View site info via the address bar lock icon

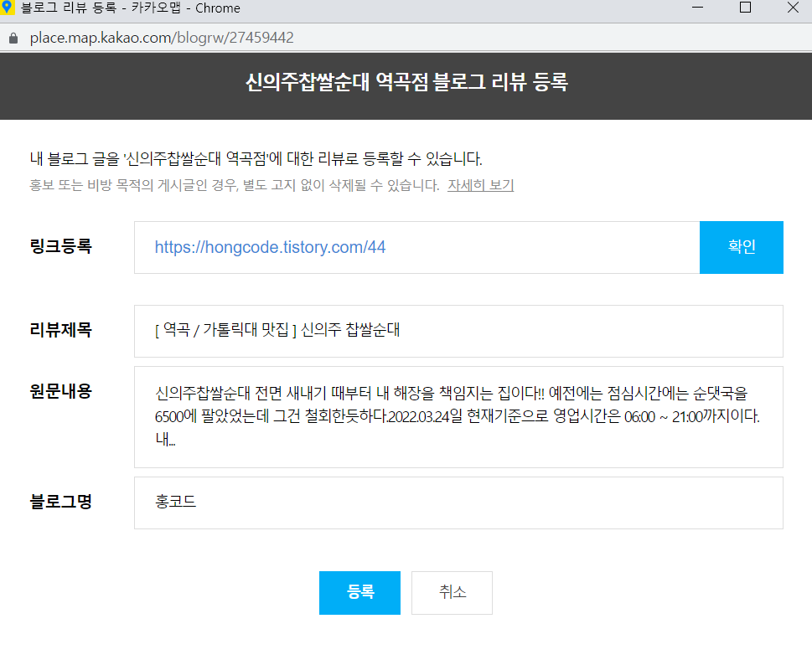coord(14,38)
